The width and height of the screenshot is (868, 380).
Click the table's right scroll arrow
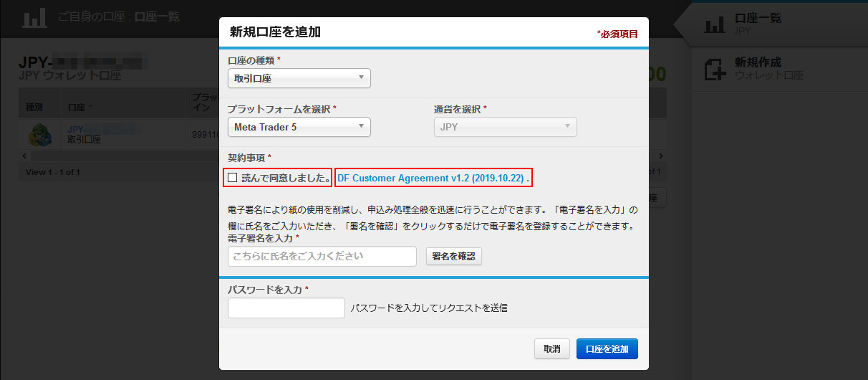(660, 156)
